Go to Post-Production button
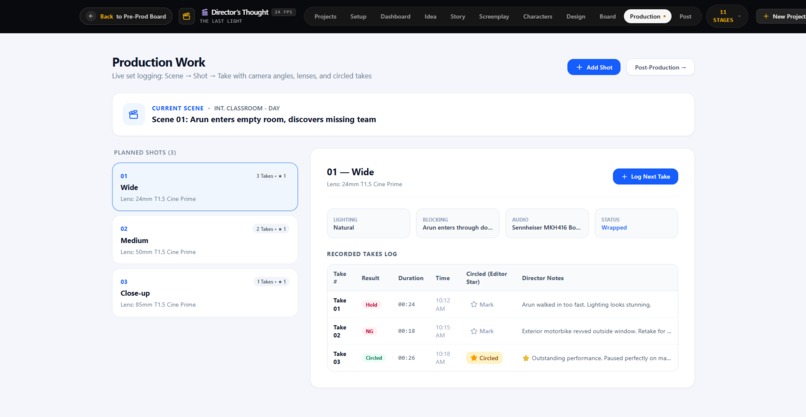The width and height of the screenshot is (806, 417). click(x=660, y=67)
